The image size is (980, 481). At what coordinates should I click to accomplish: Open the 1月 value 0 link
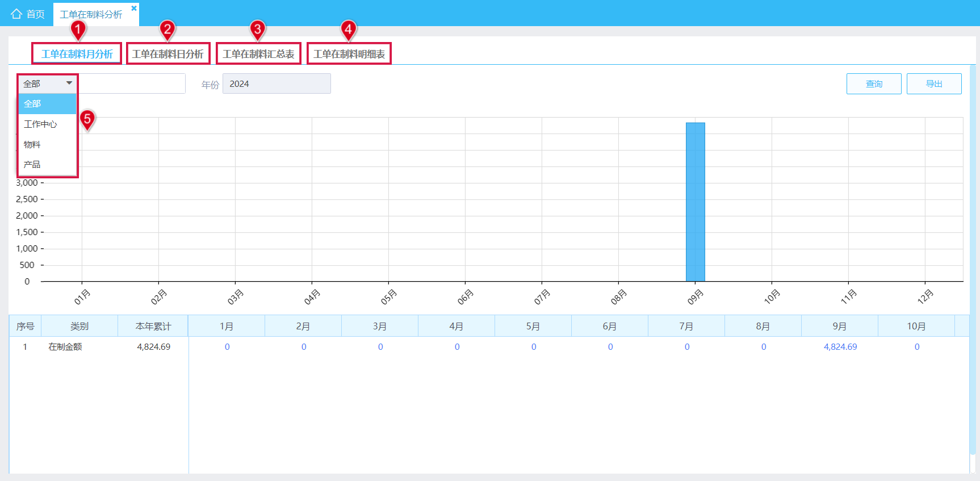coord(227,347)
